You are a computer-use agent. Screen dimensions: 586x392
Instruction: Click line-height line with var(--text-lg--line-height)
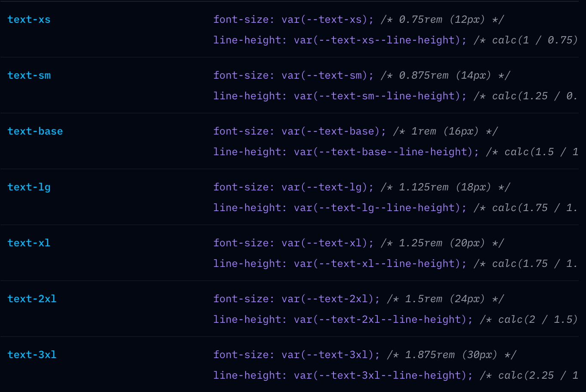[395, 208]
